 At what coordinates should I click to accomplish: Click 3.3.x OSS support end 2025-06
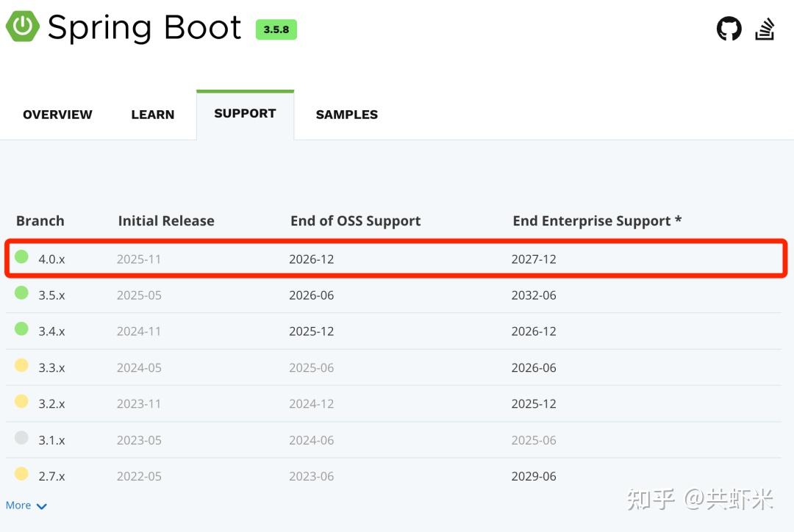tap(312, 367)
